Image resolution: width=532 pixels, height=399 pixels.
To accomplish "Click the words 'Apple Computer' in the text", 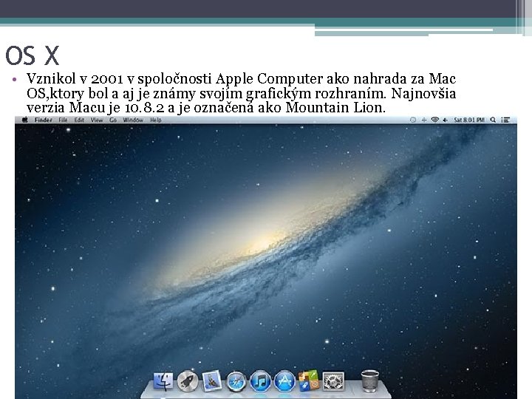I will click(269, 79).
